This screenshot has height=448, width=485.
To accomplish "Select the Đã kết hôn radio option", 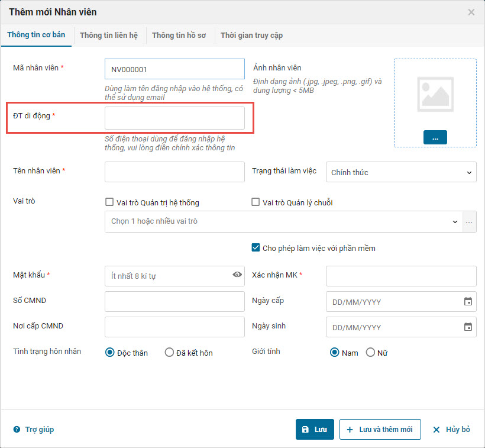I will [170, 353].
